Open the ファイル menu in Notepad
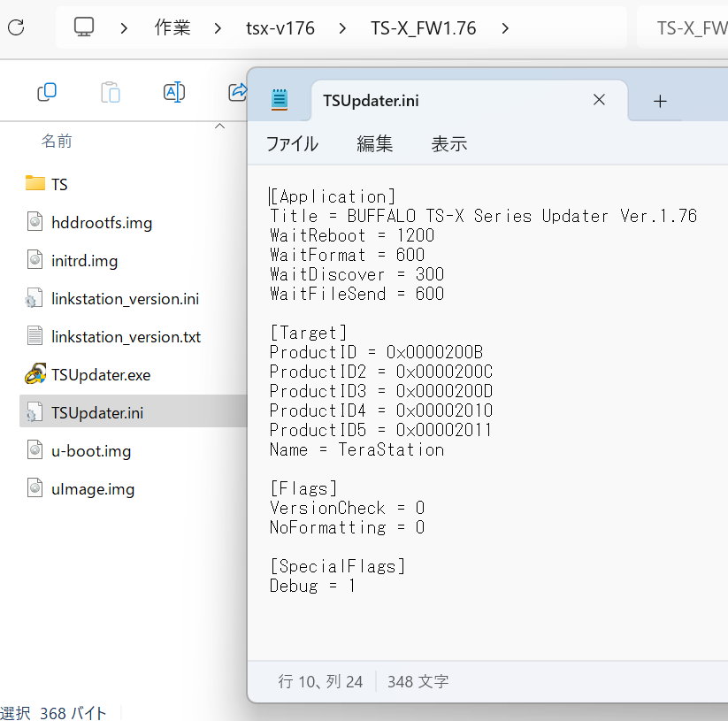The width and height of the screenshot is (728, 721). coord(292,144)
